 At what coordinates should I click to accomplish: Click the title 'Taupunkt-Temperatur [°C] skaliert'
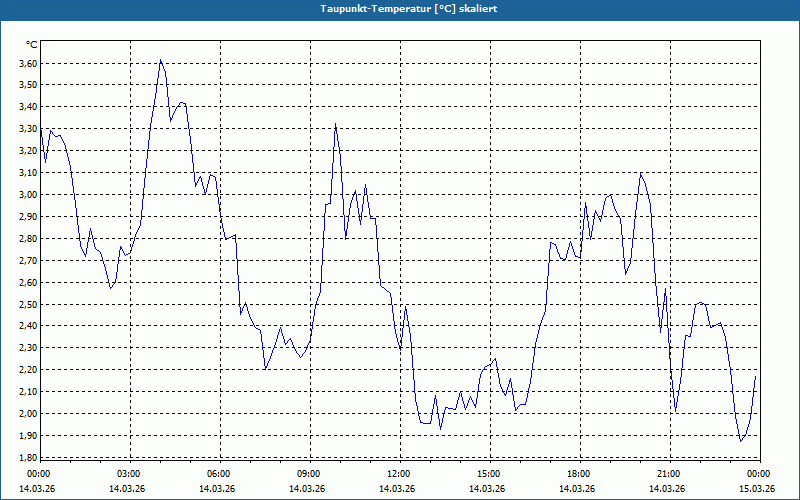click(x=409, y=9)
